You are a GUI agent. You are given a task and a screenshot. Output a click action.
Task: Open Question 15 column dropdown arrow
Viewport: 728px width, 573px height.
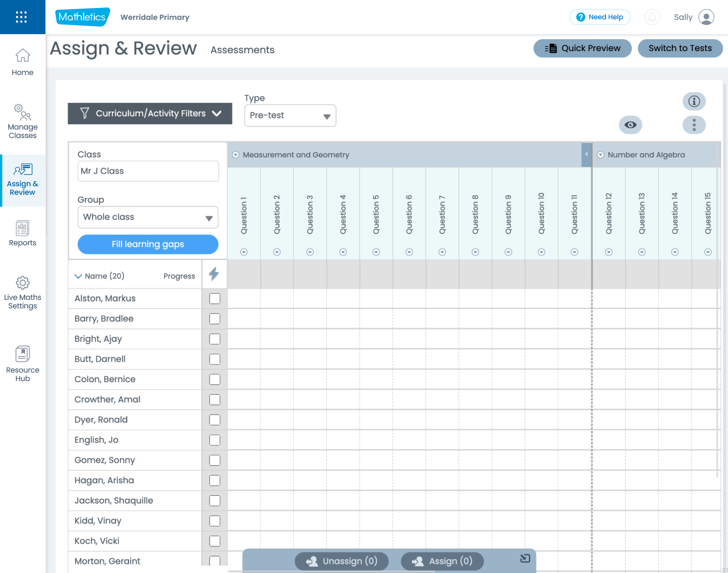click(708, 252)
